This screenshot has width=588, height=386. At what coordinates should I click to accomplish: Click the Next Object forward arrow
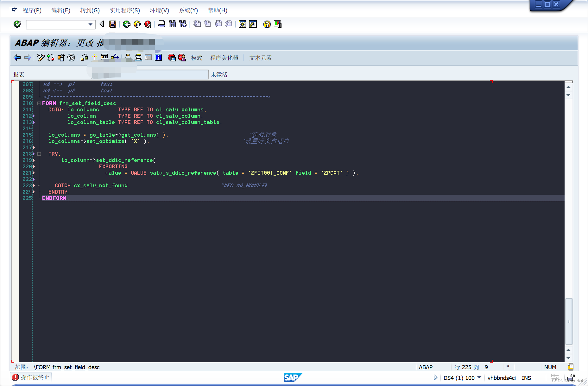tap(28, 58)
